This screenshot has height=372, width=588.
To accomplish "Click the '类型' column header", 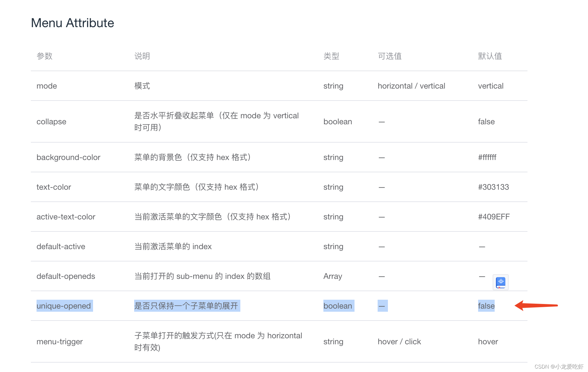I will [331, 56].
